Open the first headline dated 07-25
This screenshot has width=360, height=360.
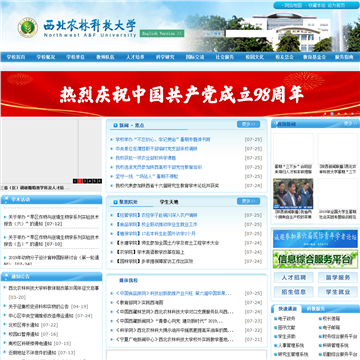[x=163, y=140]
